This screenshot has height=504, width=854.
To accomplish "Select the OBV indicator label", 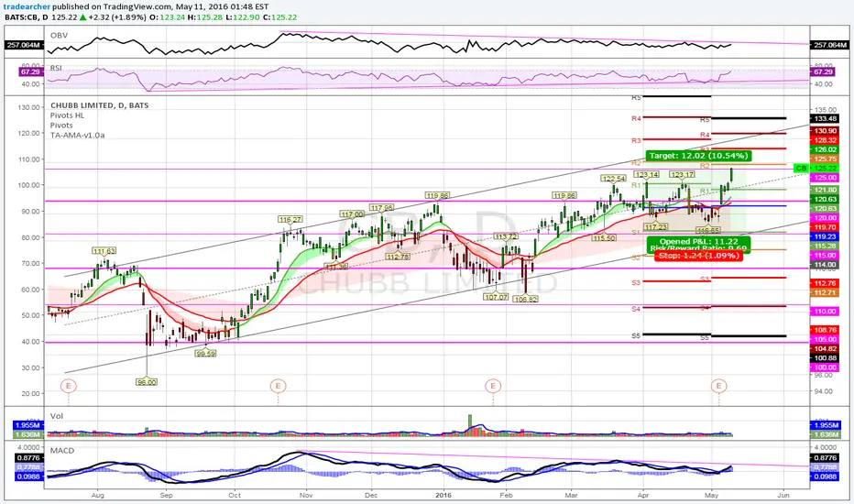I will pos(59,36).
